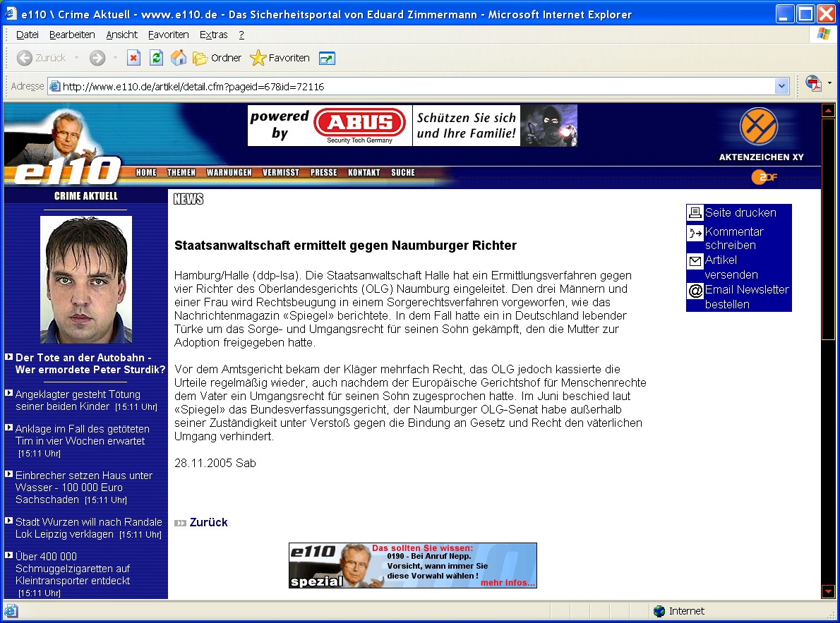Click the ABUS security banner advertisement
840x623 pixels.
412,126
